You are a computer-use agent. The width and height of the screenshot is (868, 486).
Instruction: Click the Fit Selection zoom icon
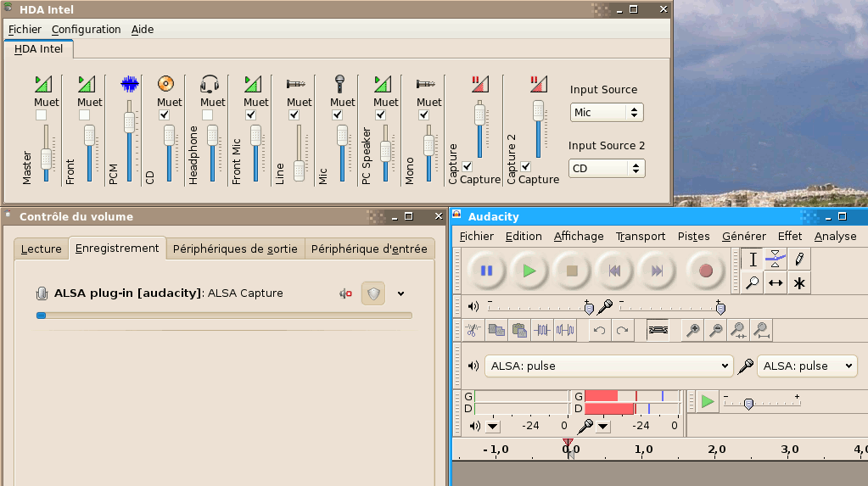click(x=738, y=331)
